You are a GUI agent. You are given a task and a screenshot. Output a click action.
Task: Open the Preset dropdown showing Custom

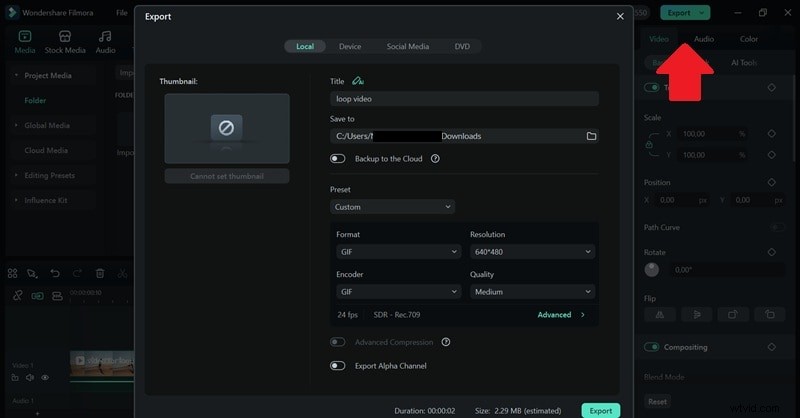(x=392, y=207)
